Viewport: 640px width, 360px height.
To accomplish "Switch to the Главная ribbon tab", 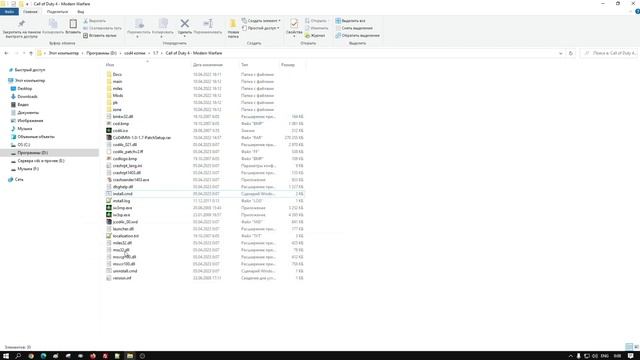I will [30, 12].
